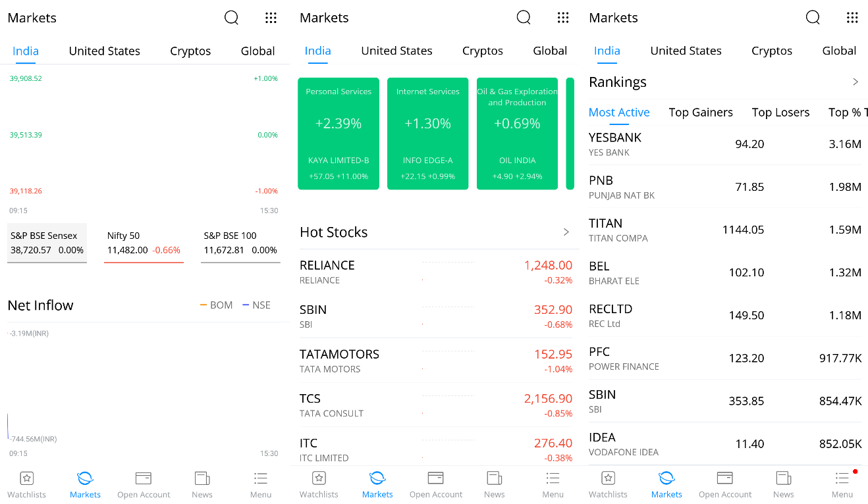Toggle BOM series in Net Inflow legend
Image resolution: width=868 pixels, height=504 pixels.
[x=217, y=305]
